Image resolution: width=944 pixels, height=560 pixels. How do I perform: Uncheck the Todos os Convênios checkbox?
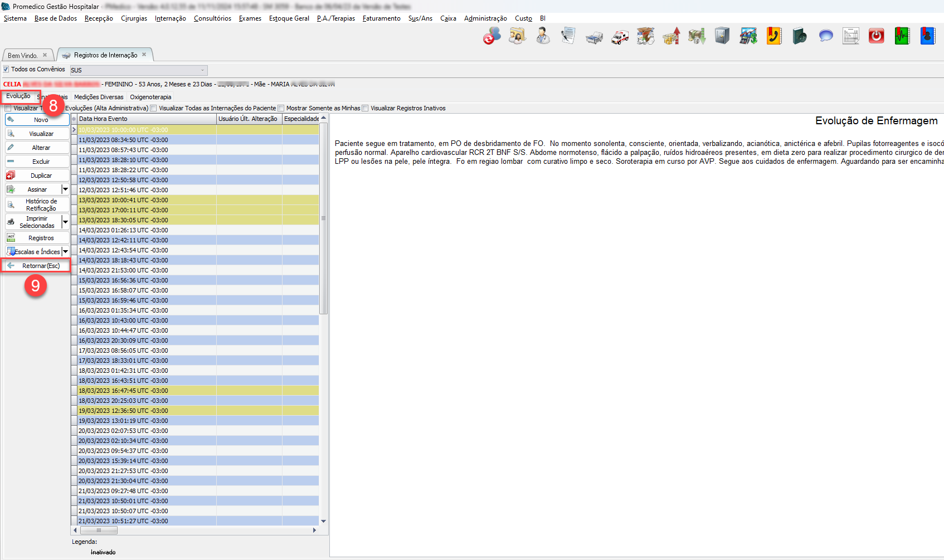7,70
